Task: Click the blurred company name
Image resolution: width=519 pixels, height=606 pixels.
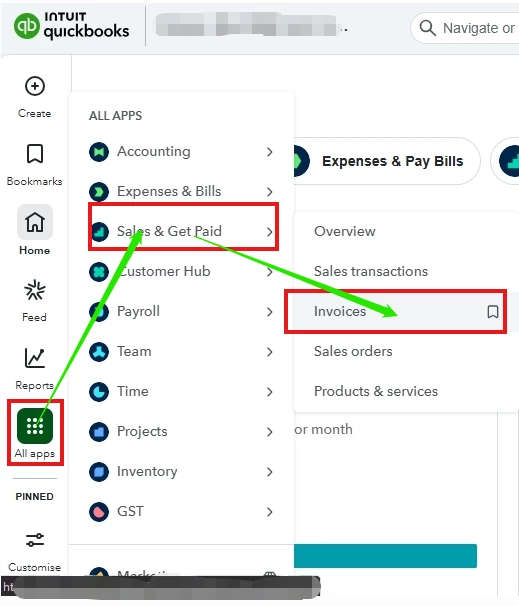Action: 247,24
